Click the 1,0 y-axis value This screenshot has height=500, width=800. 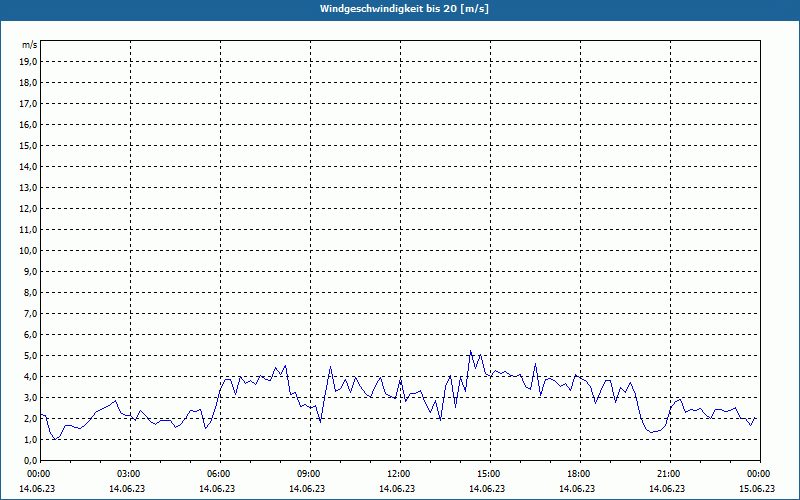coord(30,439)
